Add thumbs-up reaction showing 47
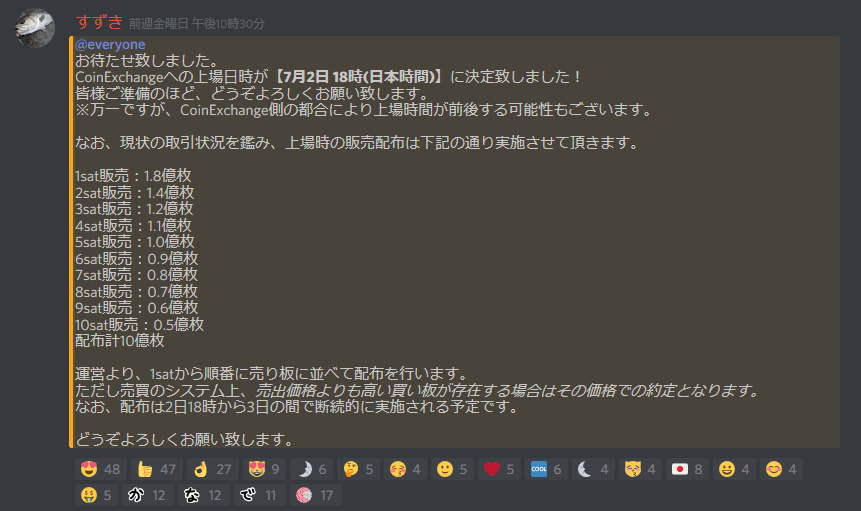Screen dimensions: 861x511 pyautogui.click(x=156, y=469)
